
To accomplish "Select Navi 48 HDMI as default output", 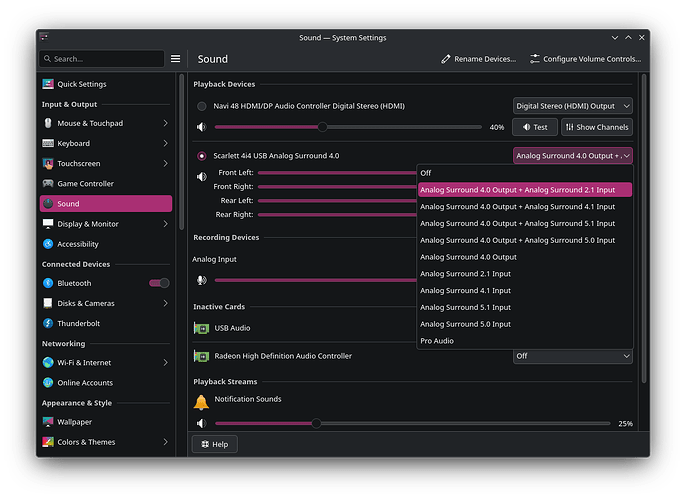I will [x=202, y=106].
